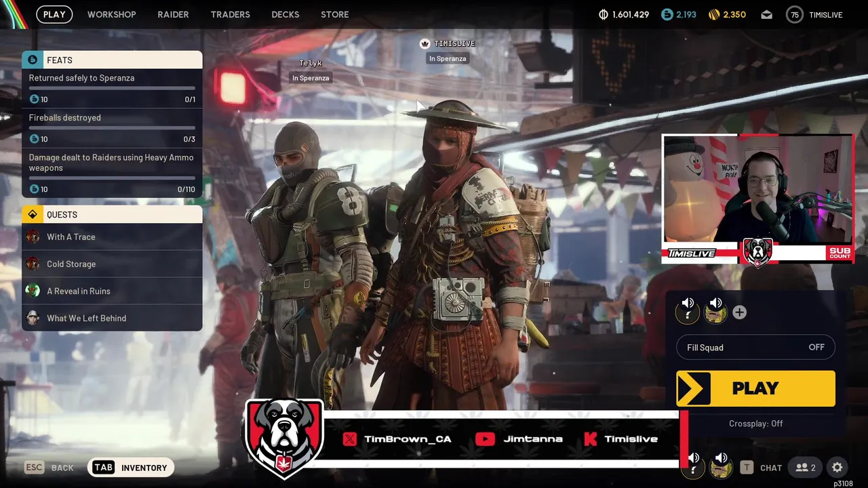868x488 pixels.
Task: Open the Cold Storage quest
Action: pyautogui.click(x=112, y=264)
